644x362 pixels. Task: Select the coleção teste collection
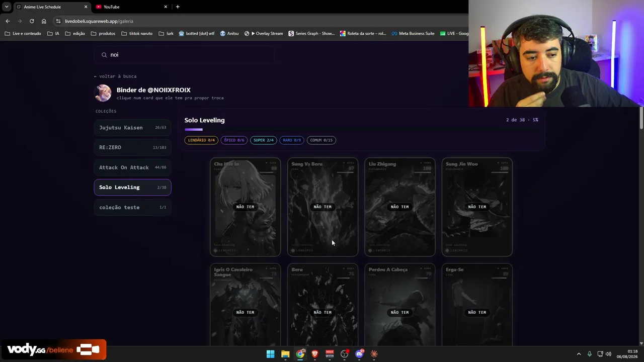pyautogui.click(x=132, y=207)
